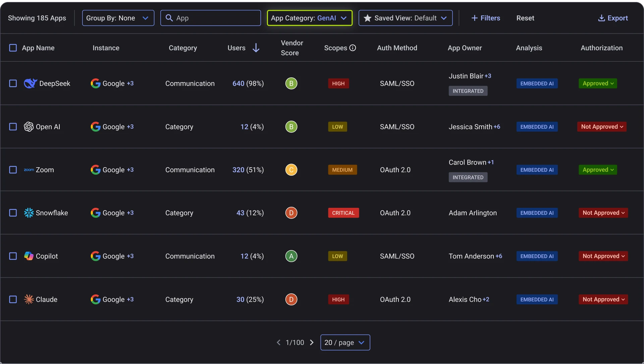
Task: Click the vendor score C badge for Zoom
Action: point(291,170)
